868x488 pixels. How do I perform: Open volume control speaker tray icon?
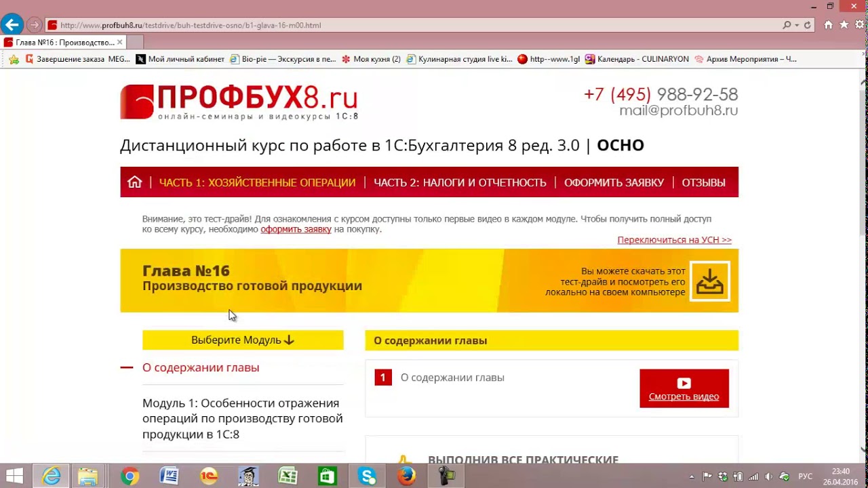point(768,476)
